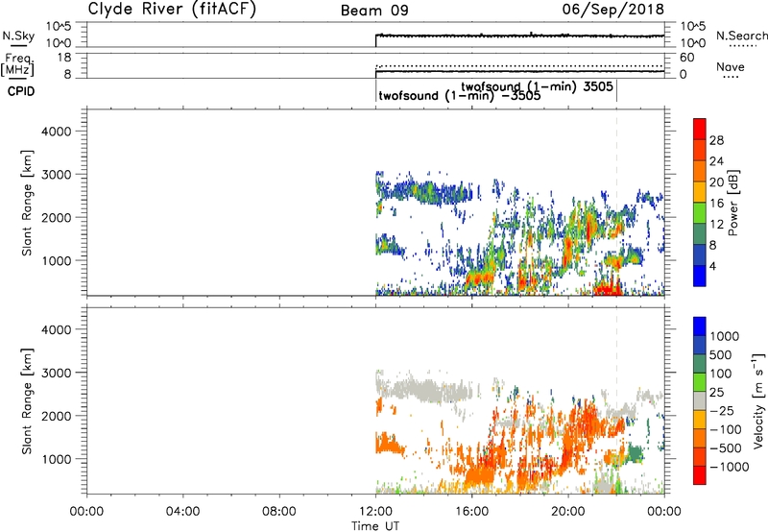Viewport: 768px width, 532px height.
Task: Click the '16' tick on Power colorbar
Action: pyautogui.click(x=716, y=204)
